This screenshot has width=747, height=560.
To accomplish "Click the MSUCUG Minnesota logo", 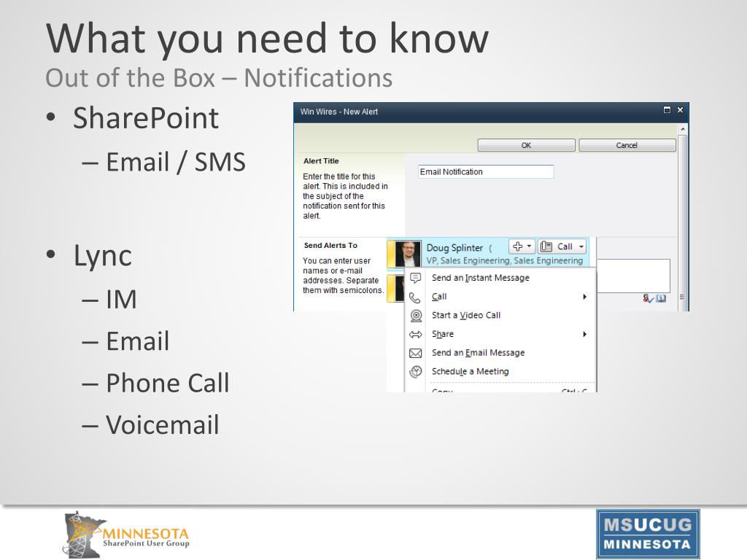I will click(648, 534).
